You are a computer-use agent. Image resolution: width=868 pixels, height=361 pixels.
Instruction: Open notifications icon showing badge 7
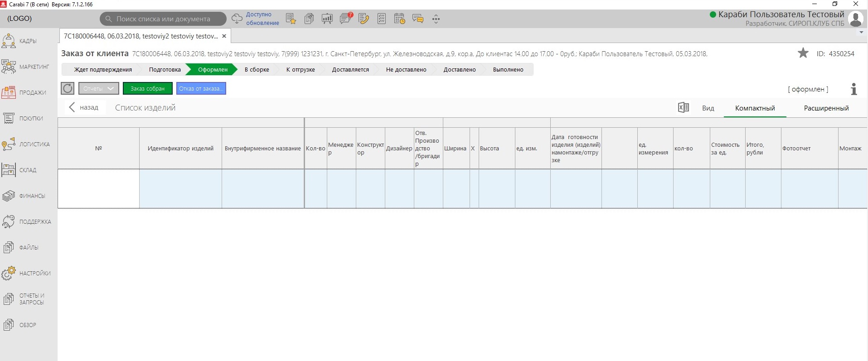tap(346, 19)
